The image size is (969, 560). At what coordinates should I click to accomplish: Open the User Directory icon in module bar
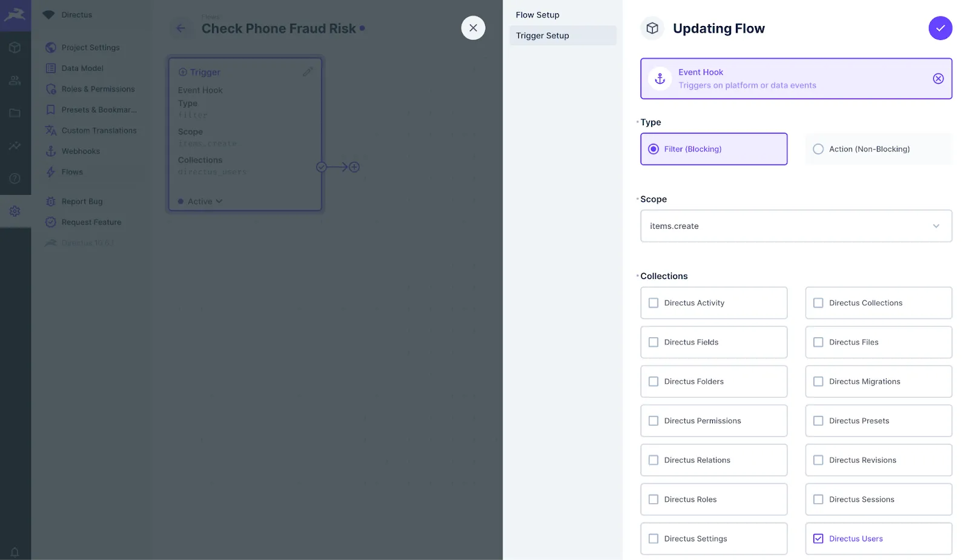pos(15,80)
